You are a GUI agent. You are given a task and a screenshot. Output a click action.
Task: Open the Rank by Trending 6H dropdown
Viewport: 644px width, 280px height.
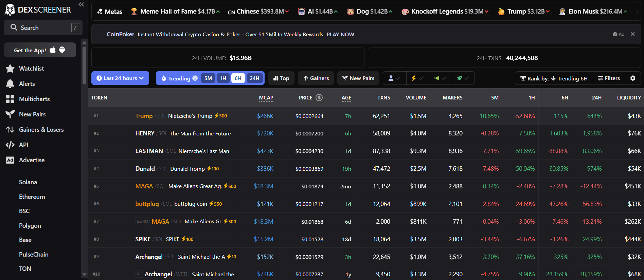pyautogui.click(x=554, y=78)
